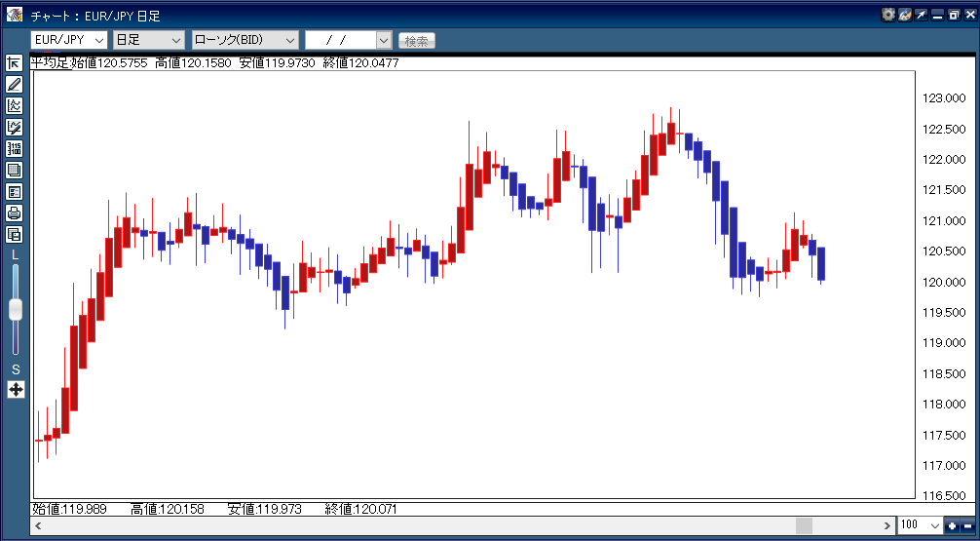
Task: Click the 高値120.1580 value in top info line
Action: coord(193,63)
